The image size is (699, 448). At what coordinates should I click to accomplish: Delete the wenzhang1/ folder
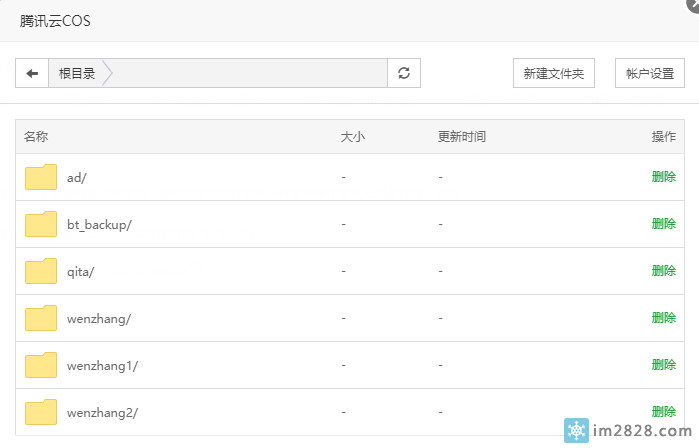664,365
